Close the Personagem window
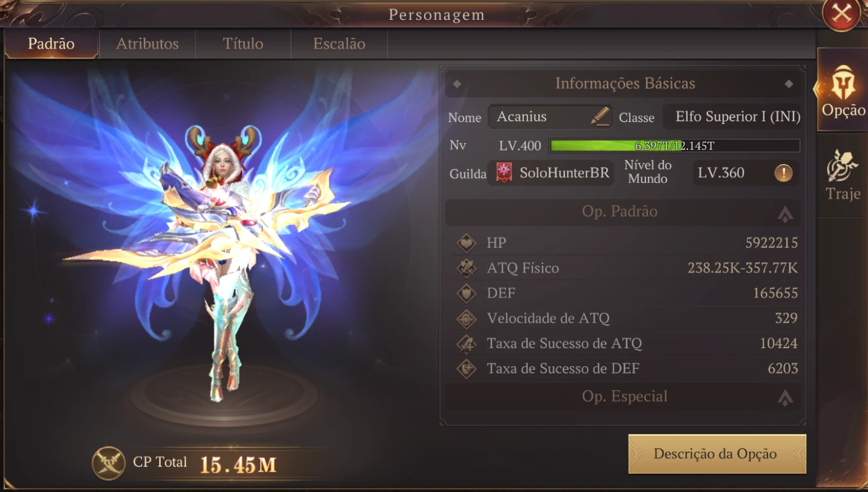This screenshot has width=868, height=492. click(x=841, y=14)
